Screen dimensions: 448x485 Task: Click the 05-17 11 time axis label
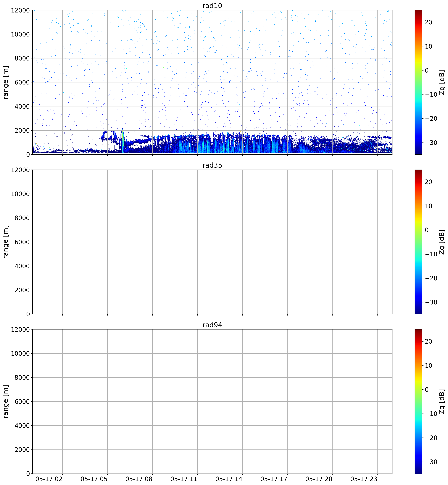pyautogui.click(x=184, y=479)
